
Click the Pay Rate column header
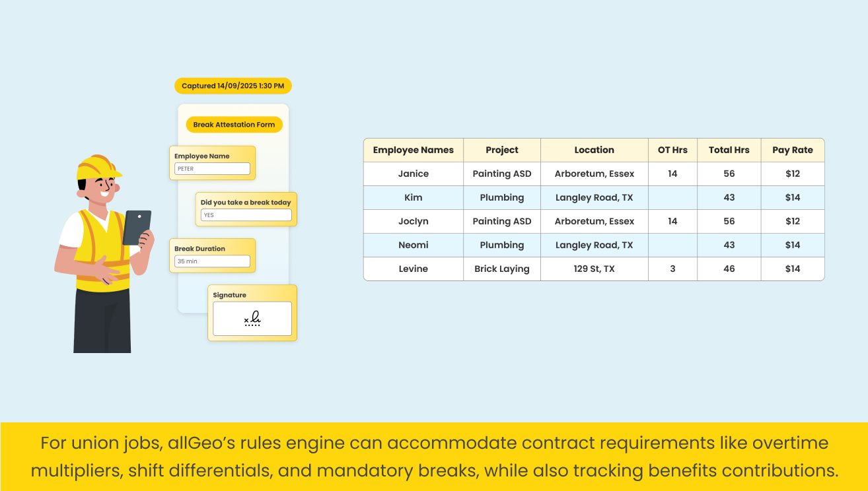[x=792, y=150]
